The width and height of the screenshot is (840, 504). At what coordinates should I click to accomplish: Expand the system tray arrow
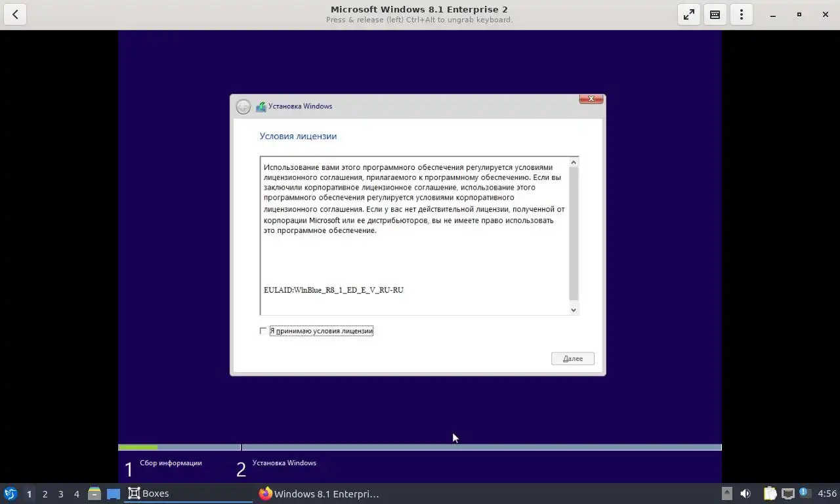pyautogui.click(x=726, y=493)
